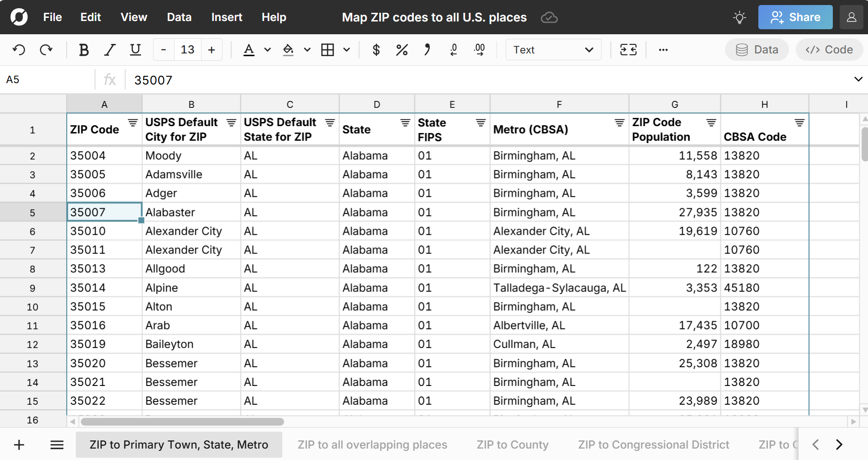This screenshot has height=460, width=868.
Task: Open the Insert menu
Action: click(227, 17)
